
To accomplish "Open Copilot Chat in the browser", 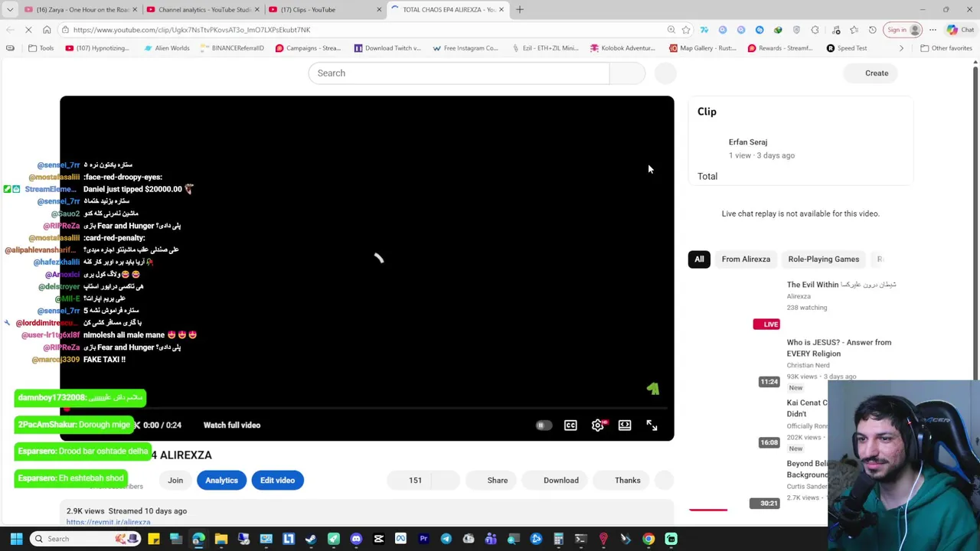I will click(960, 30).
